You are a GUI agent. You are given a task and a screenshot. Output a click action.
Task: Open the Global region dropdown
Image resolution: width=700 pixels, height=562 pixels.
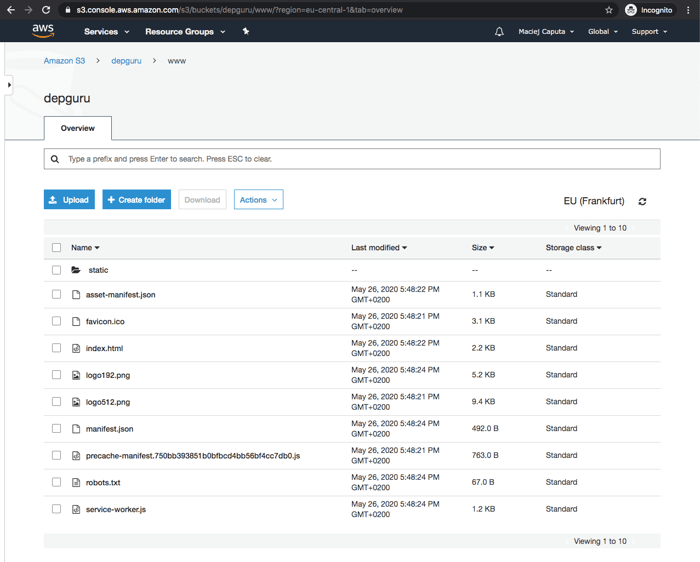[602, 32]
